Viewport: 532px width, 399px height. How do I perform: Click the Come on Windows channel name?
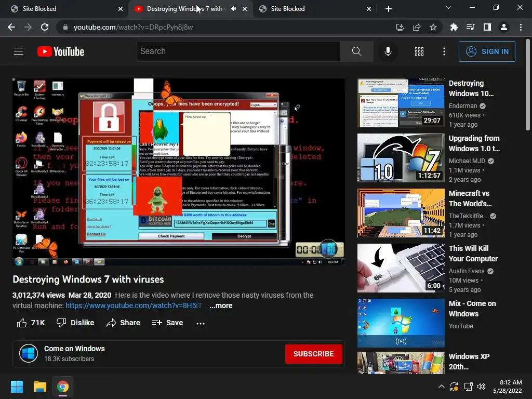point(74,349)
